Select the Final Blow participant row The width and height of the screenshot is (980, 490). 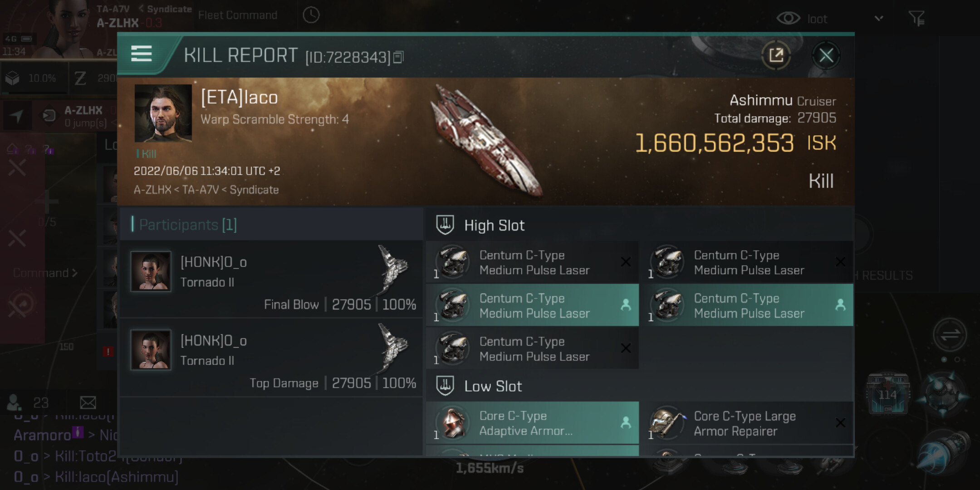(272, 279)
